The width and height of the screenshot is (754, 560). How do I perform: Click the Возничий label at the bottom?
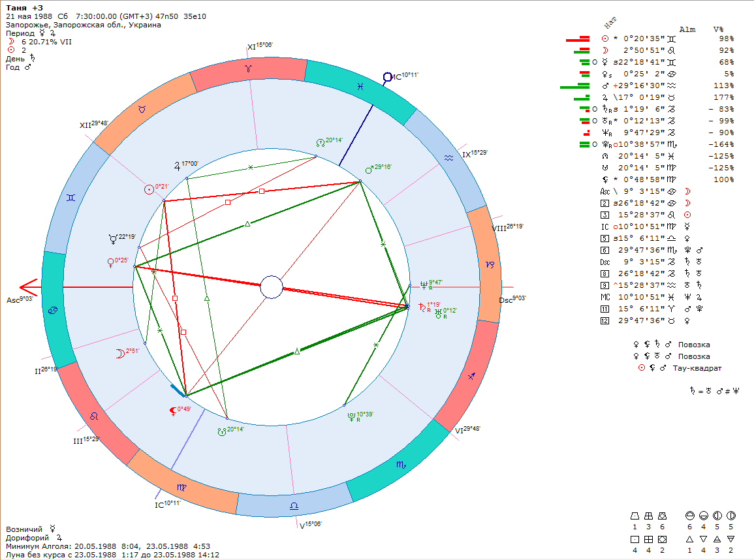[x=24, y=529]
